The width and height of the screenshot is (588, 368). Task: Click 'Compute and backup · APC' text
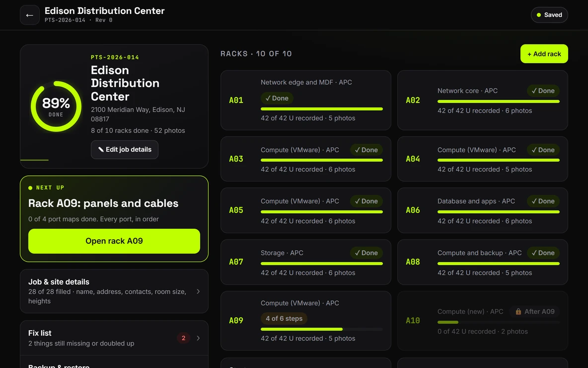[479, 253]
